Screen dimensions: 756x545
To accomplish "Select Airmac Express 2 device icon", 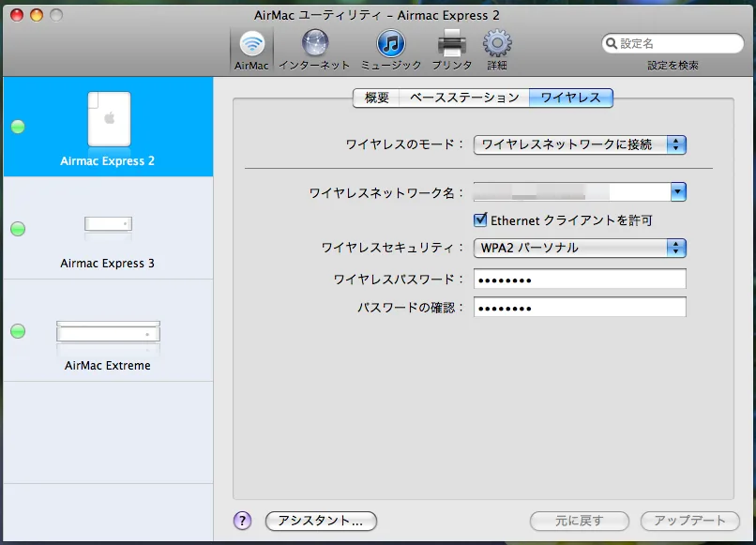I will click(x=109, y=120).
